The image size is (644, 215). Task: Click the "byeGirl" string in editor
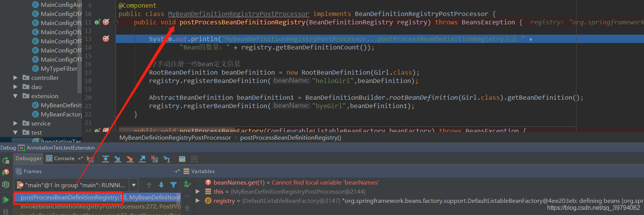point(329,106)
